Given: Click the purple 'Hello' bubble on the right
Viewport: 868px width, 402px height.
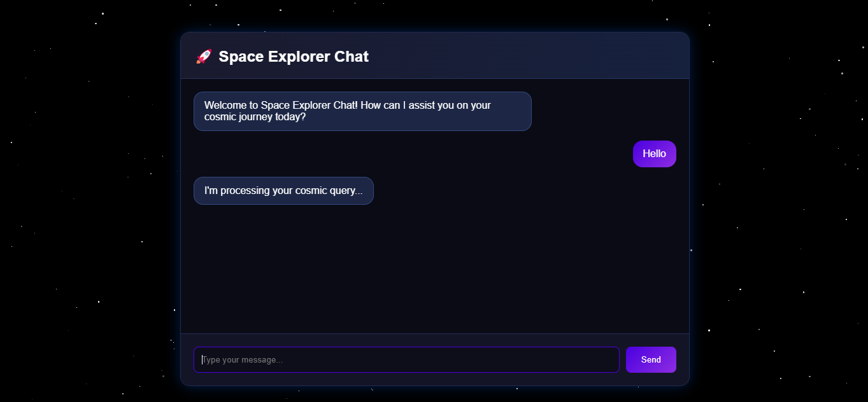Looking at the screenshot, I should 654,153.
